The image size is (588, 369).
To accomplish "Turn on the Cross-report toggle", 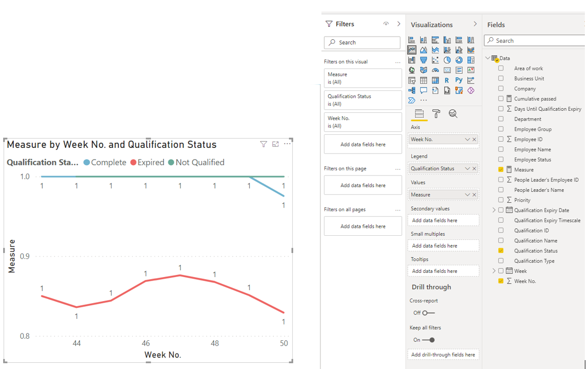I will 428,313.
